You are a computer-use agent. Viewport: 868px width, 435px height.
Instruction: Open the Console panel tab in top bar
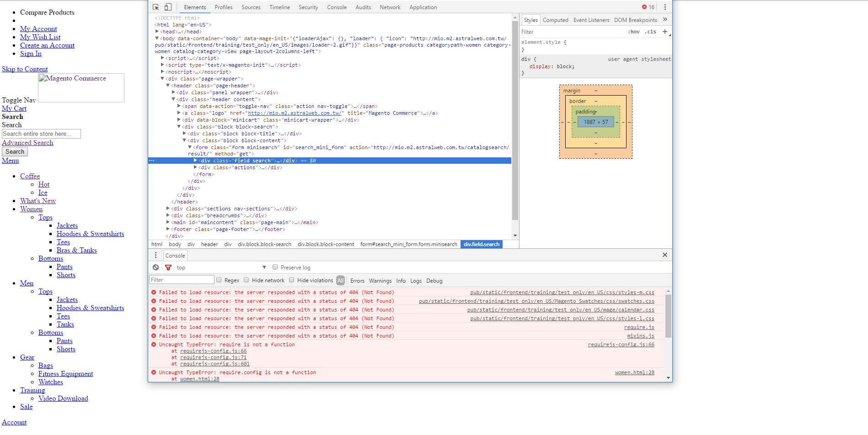337,7
